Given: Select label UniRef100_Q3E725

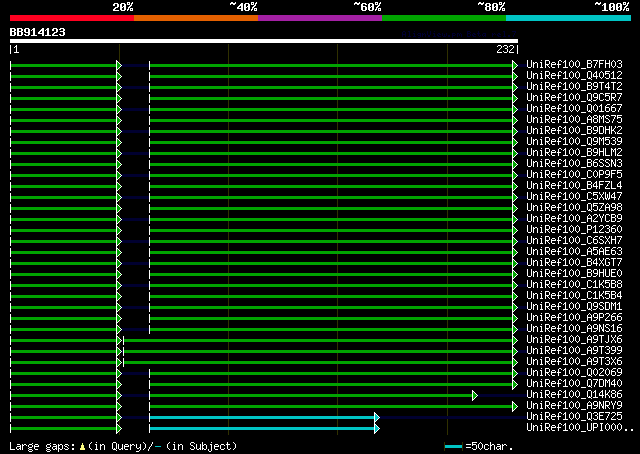Looking at the screenshot, I should tap(574, 417).
